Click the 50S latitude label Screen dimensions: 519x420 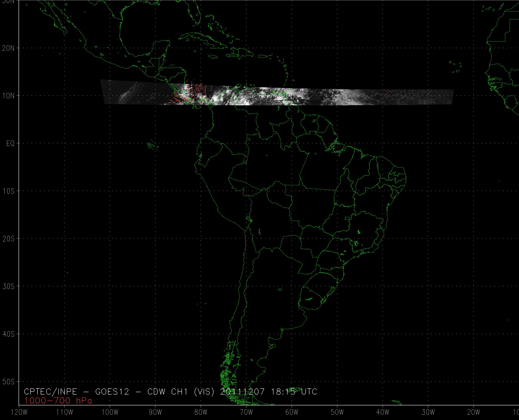coord(9,382)
